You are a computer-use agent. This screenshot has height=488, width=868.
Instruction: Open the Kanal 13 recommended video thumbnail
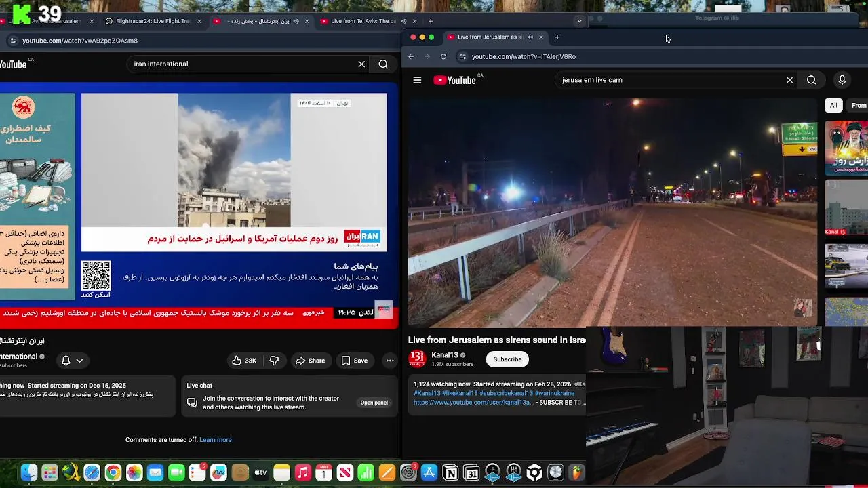tap(846, 208)
